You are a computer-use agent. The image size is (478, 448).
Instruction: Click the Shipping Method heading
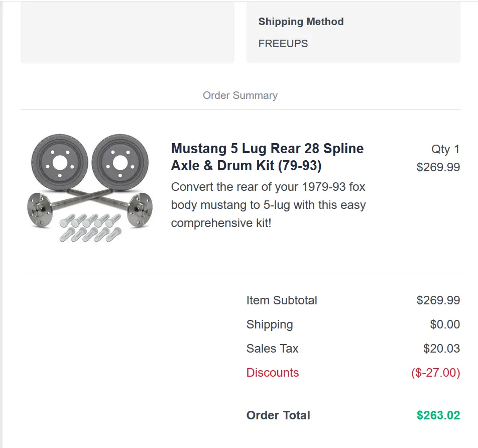pyautogui.click(x=301, y=22)
